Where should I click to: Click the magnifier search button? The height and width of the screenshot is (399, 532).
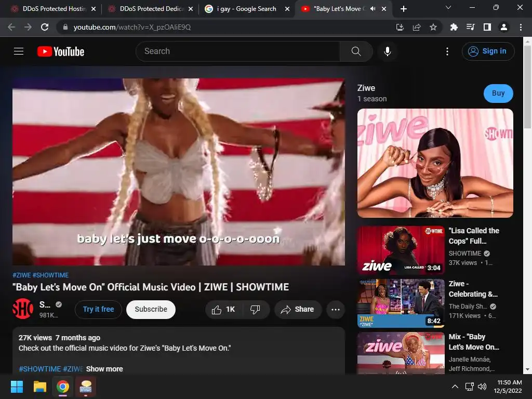coord(356,51)
